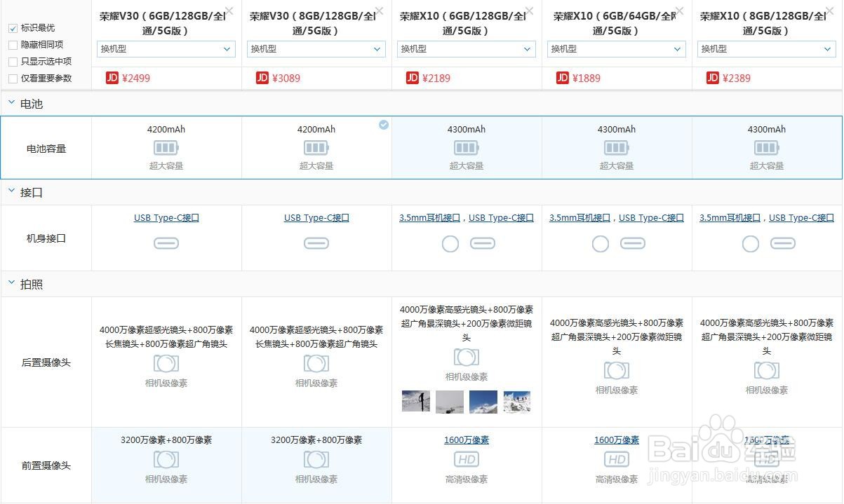Open 1600万像素 link in 荣耀X10 6GB/64GB column
The image size is (844, 504).
tap(617, 440)
